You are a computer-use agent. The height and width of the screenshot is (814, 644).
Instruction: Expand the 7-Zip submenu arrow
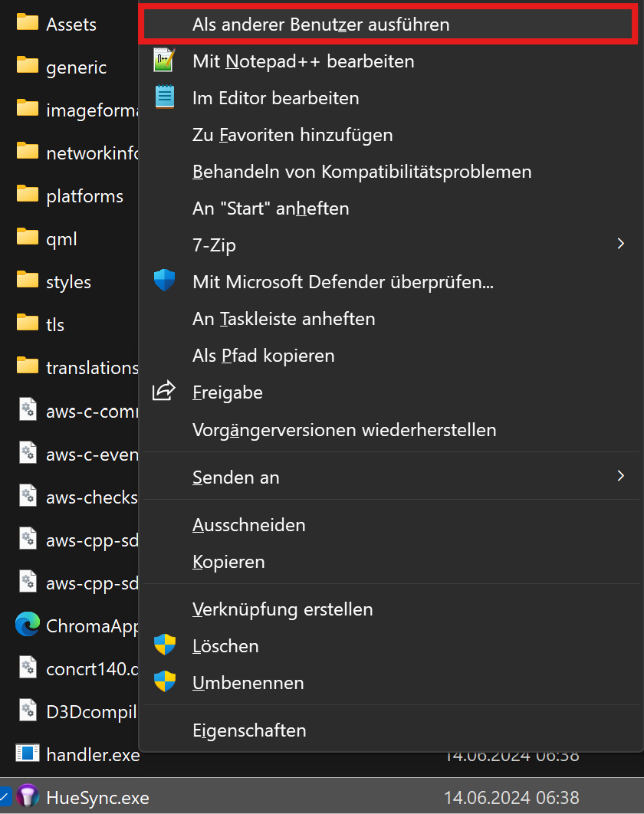620,245
